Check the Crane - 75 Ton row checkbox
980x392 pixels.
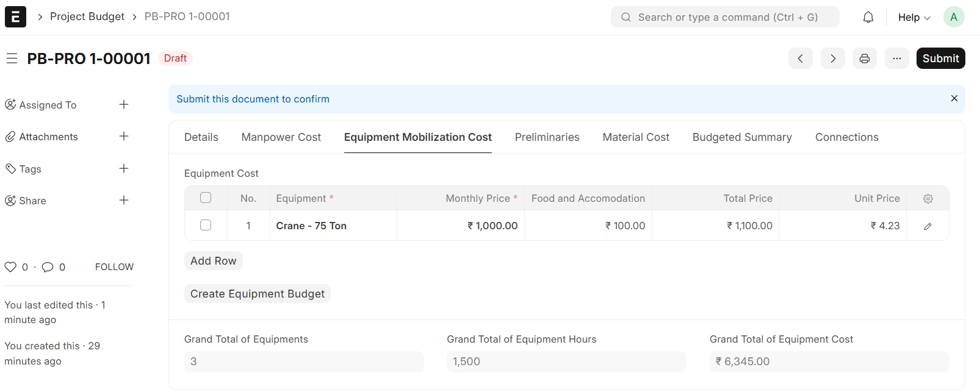(x=206, y=225)
